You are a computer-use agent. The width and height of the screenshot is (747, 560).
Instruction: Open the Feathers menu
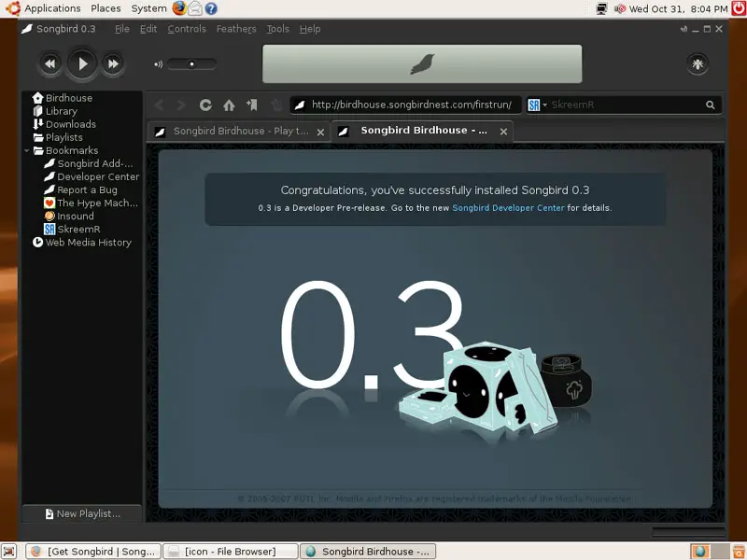pyautogui.click(x=236, y=29)
